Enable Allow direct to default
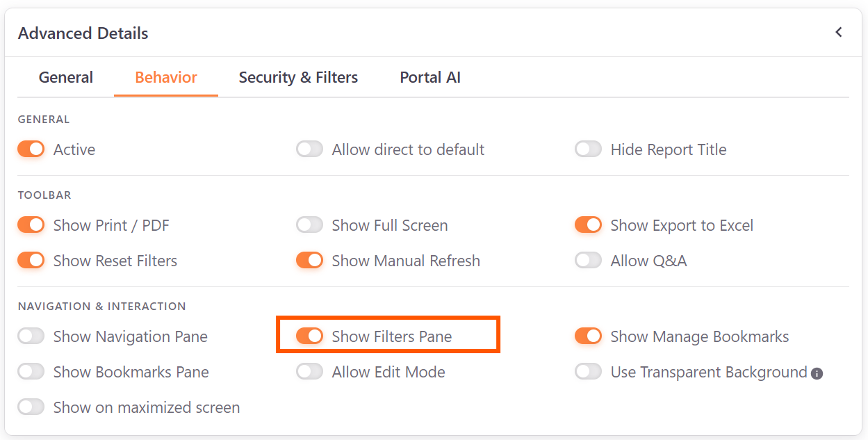 click(309, 149)
